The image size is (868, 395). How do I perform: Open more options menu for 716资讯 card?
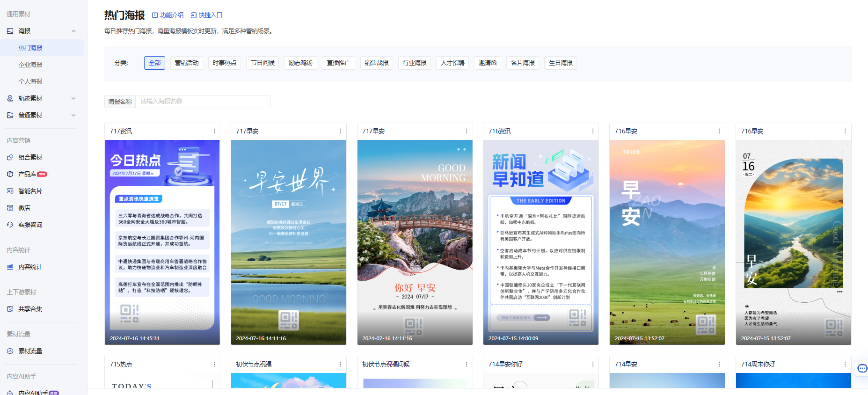(593, 131)
